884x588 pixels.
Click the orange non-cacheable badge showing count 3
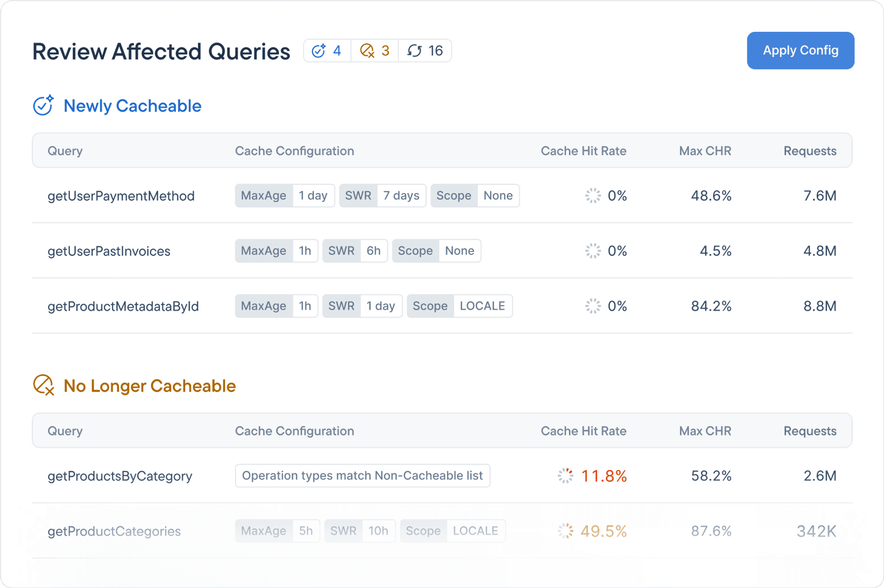374,50
